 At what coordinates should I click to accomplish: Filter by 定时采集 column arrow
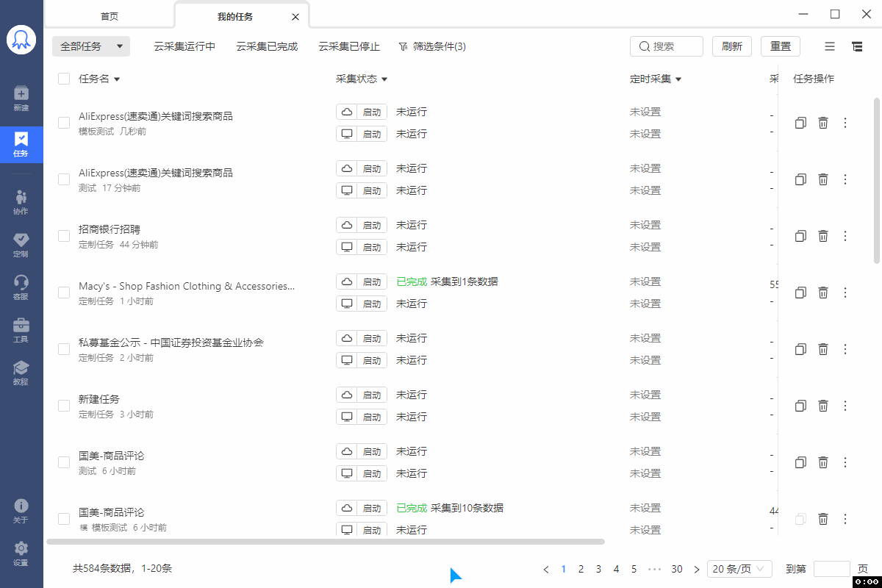pos(678,79)
